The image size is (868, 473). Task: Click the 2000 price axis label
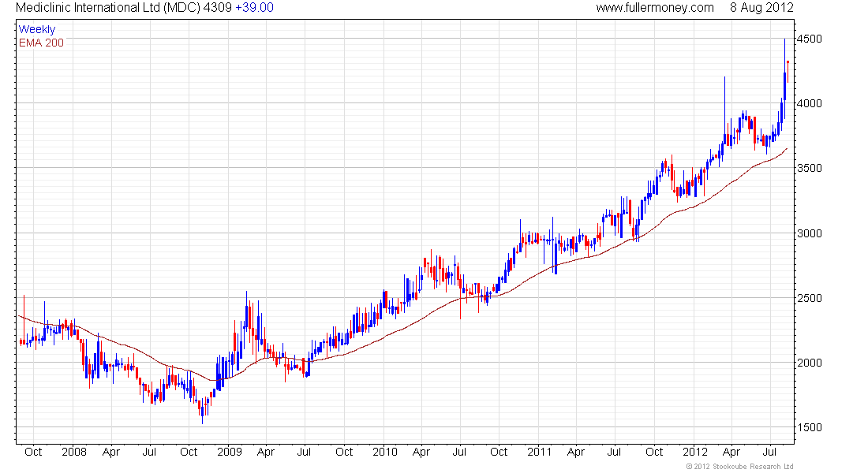[x=810, y=363]
